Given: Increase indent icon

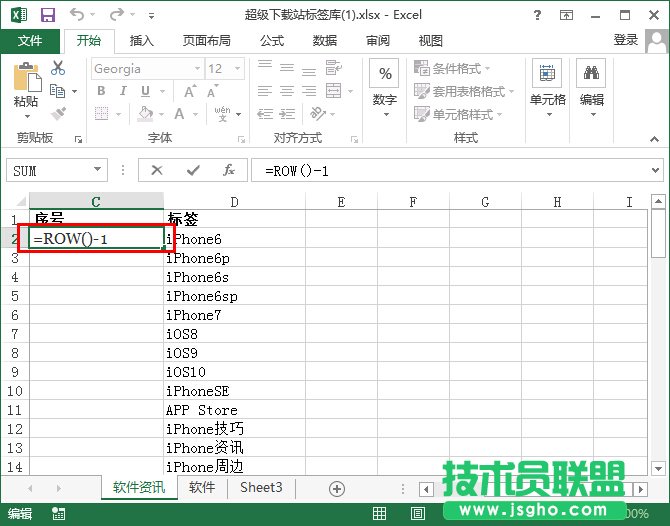Looking at the screenshot, I should [x=287, y=114].
